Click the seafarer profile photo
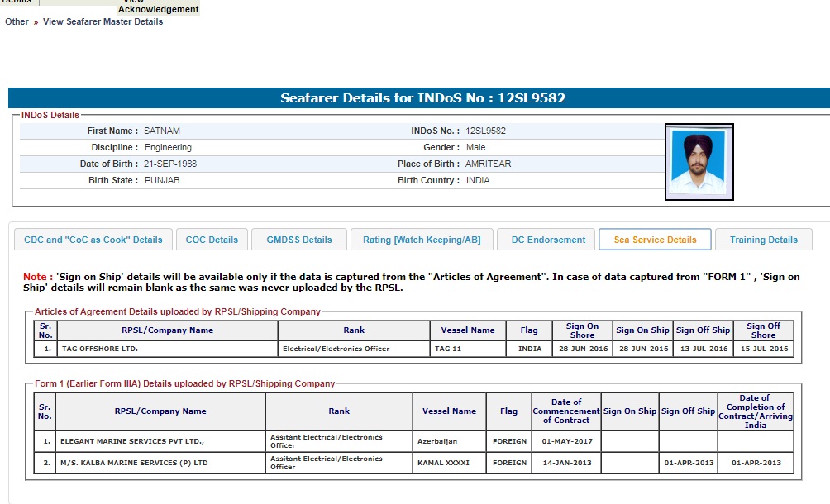Screen dimensions: 830x504 699,162
